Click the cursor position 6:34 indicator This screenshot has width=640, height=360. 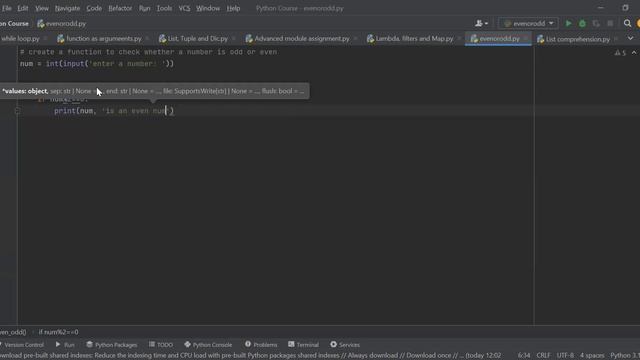524,356
